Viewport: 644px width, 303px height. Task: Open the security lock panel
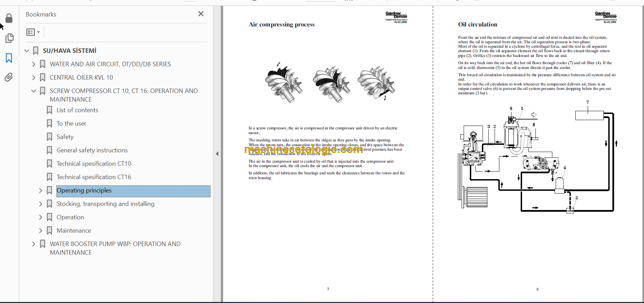point(9,18)
